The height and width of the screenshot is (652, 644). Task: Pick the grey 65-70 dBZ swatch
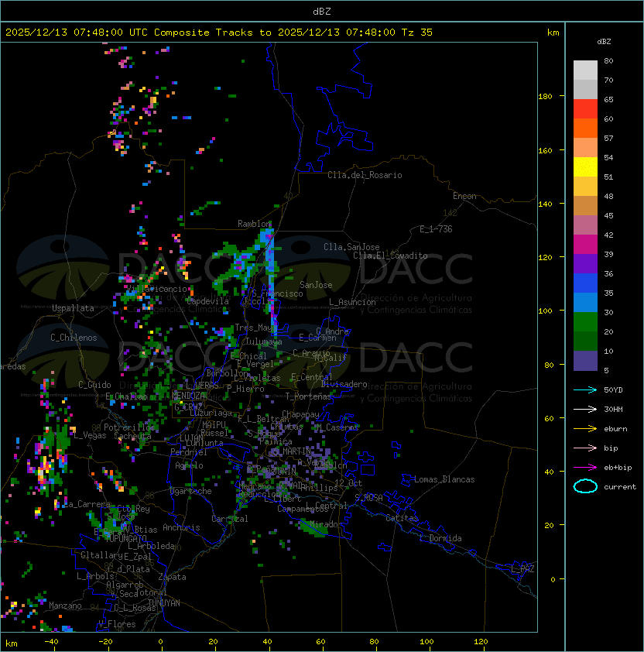pos(585,89)
